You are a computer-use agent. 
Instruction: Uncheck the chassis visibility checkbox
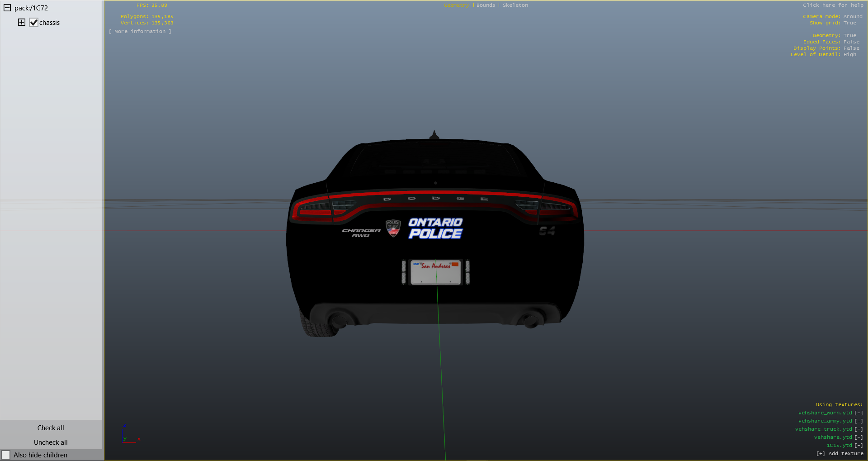pos(33,23)
